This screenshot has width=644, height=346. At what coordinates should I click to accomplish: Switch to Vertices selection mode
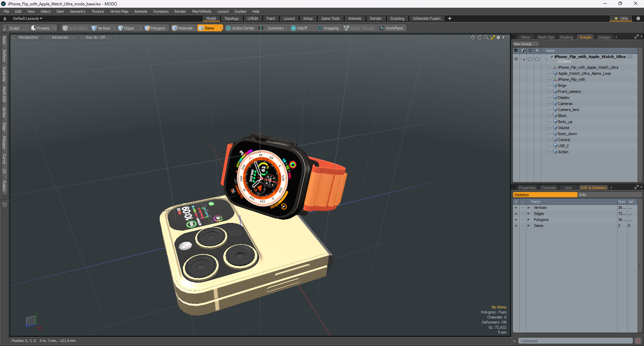click(103, 28)
